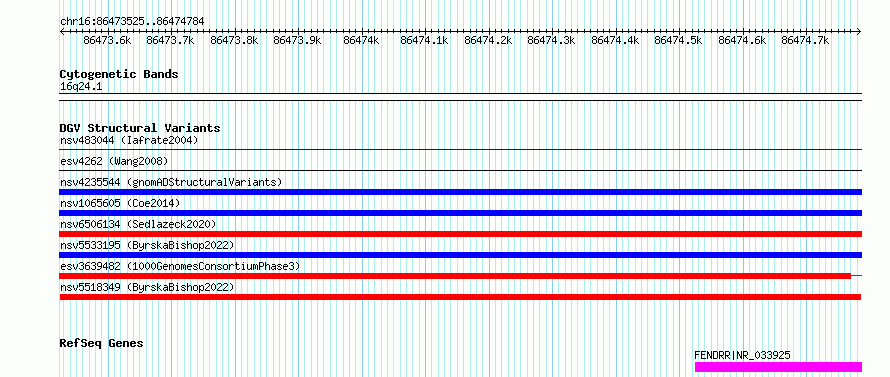Click the 86473.6k ruler tick label
The height and width of the screenshot is (377, 890).
point(107,40)
